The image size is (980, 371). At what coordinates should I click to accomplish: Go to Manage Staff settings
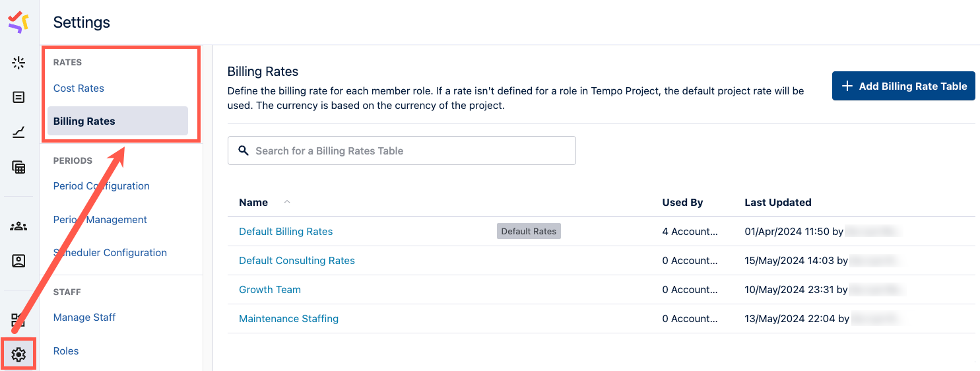point(84,318)
